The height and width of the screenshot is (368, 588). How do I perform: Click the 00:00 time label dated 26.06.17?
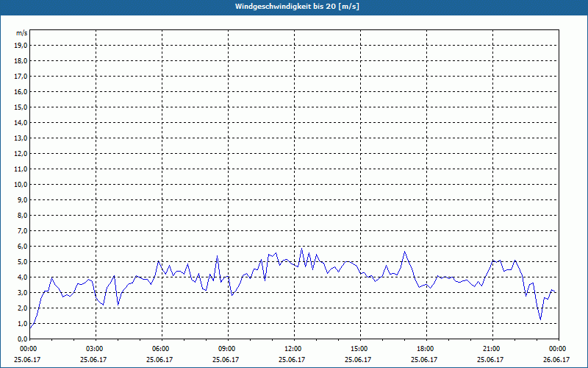coord(559,349)
